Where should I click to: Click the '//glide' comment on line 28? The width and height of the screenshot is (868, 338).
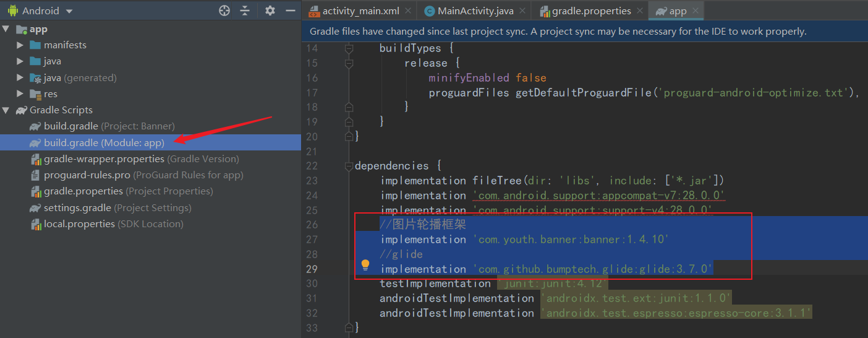(x=401, y=254)
